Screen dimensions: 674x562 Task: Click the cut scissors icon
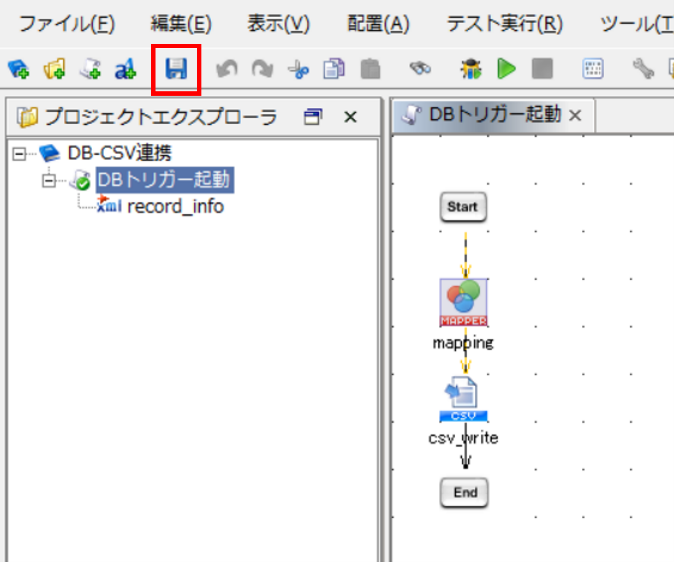click(x=298, y=69)
